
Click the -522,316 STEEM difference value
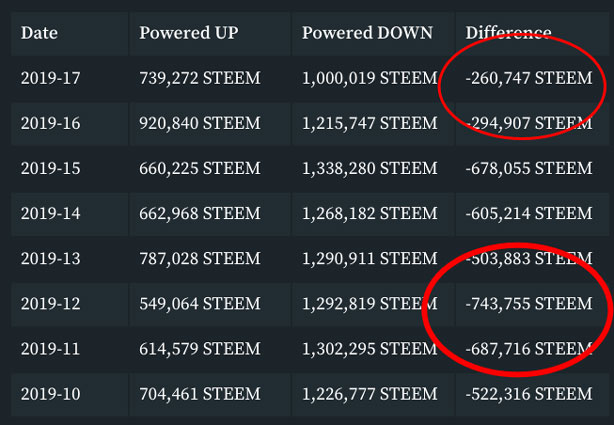pos(529,394)
